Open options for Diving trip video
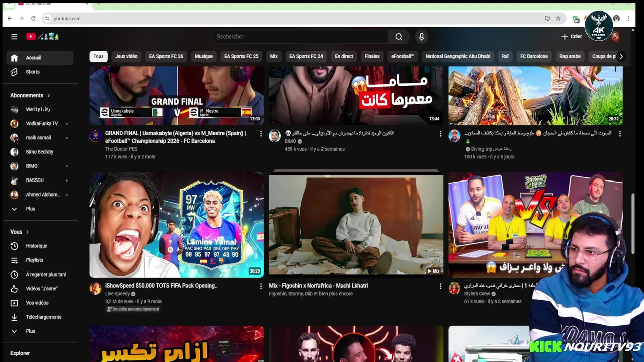 [x=620, y=134]
